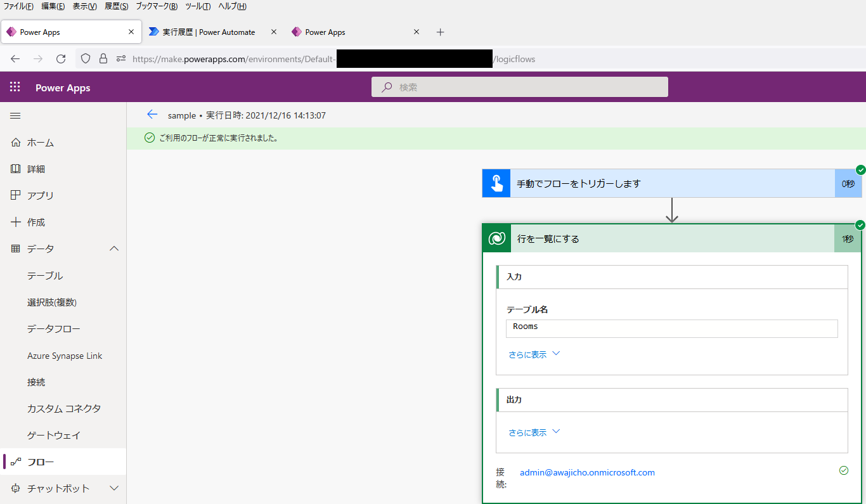
Task: Close the first Power Apps tab
Action: tap(131, 32)
